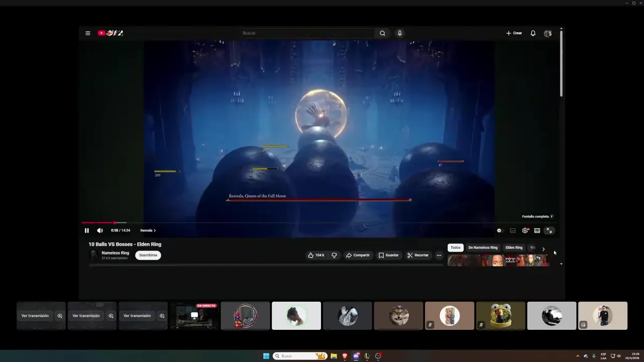
Task: Open Brave browser from the taskbar
Action: pos(345,356)
